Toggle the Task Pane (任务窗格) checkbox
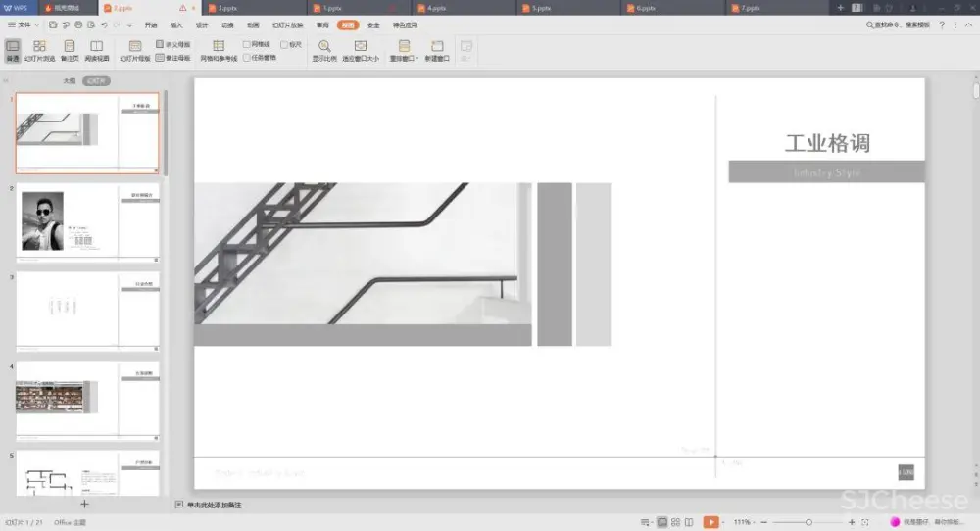 [247, 58]
